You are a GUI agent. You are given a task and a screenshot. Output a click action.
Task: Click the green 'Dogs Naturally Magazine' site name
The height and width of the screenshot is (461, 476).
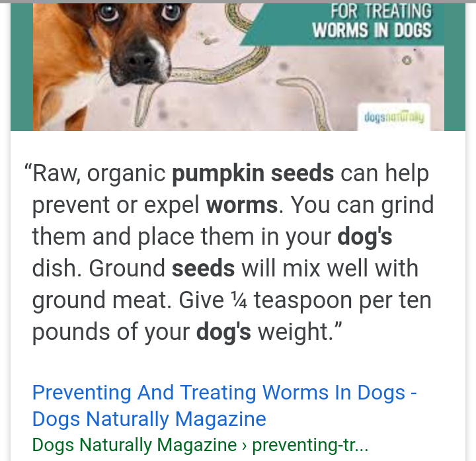pyautogui.click(x=134, y=445)
